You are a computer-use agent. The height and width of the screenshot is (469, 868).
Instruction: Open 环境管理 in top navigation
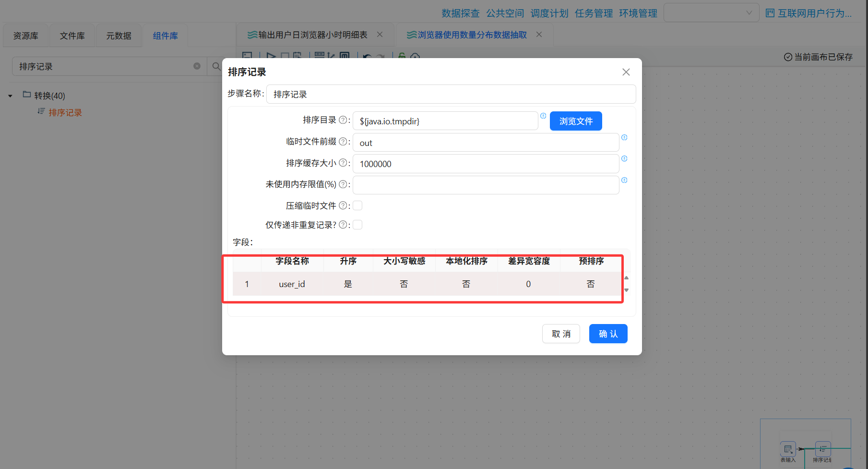click(638, 13)
